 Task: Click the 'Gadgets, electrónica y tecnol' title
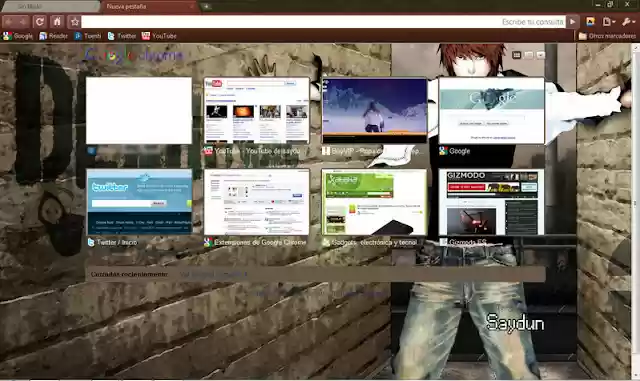pos(374,243)
